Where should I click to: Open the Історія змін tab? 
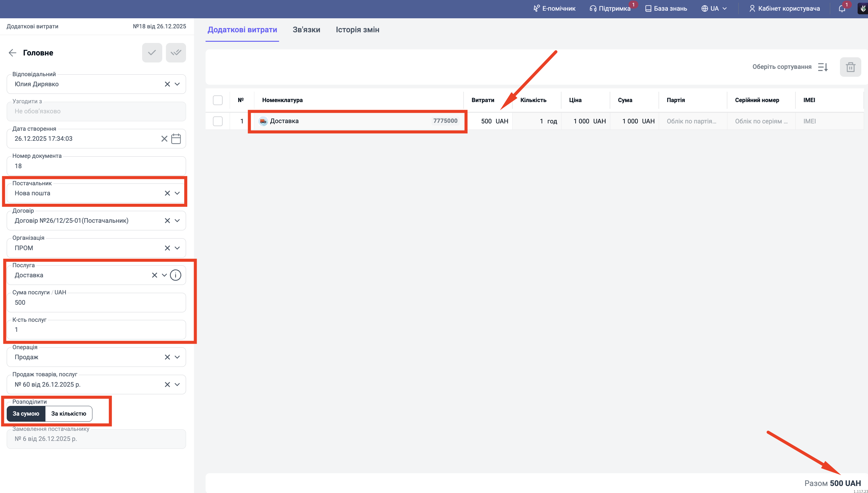point(357,30)
